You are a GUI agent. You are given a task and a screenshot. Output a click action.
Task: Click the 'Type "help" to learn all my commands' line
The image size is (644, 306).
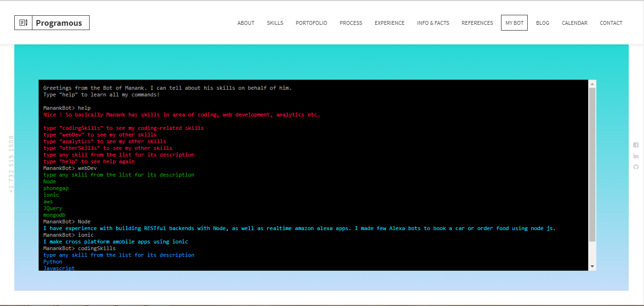102,95
